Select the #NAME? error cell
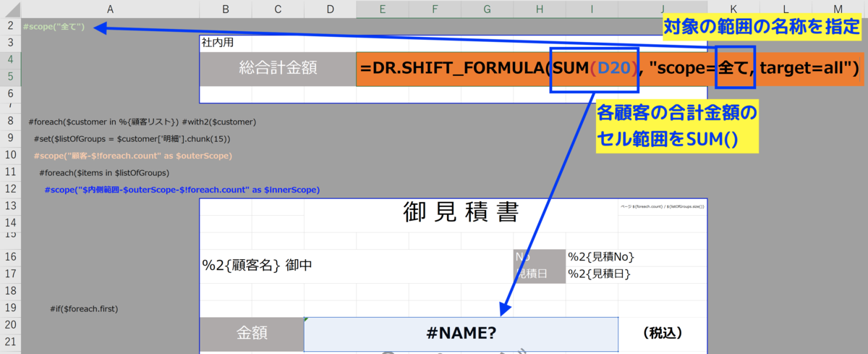The height and width of the screenshot is (354, 868). [461, 333]
